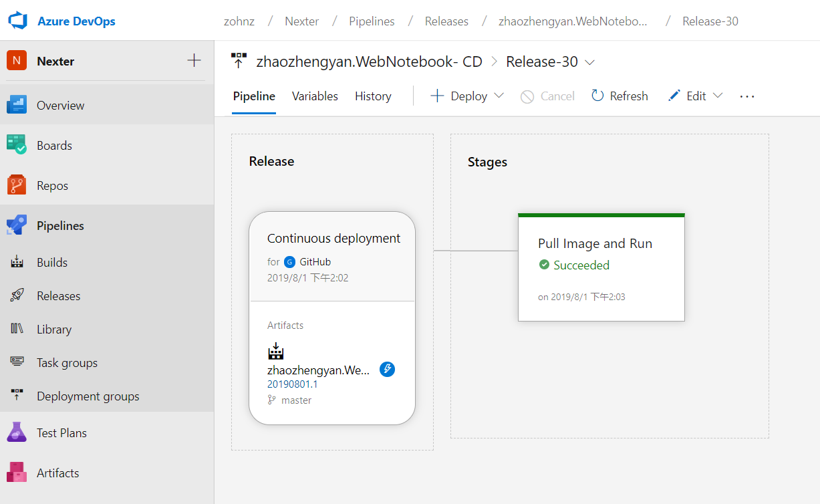
Task: Switch to the Variables tab
Action: pos(315,96)
